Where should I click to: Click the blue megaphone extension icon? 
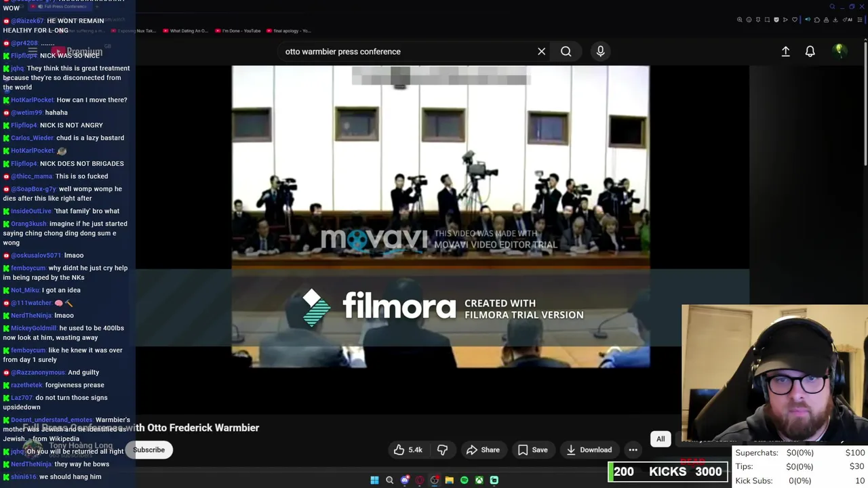point(808,20)
